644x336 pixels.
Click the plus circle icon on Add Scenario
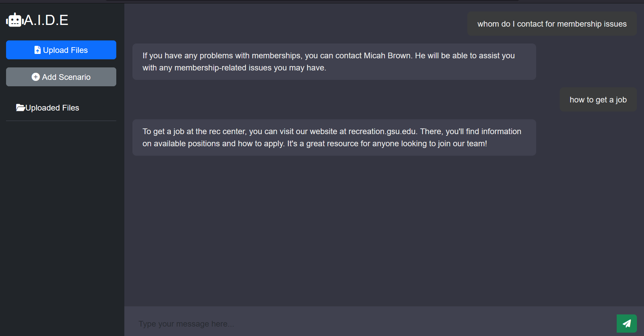point(36,77)
